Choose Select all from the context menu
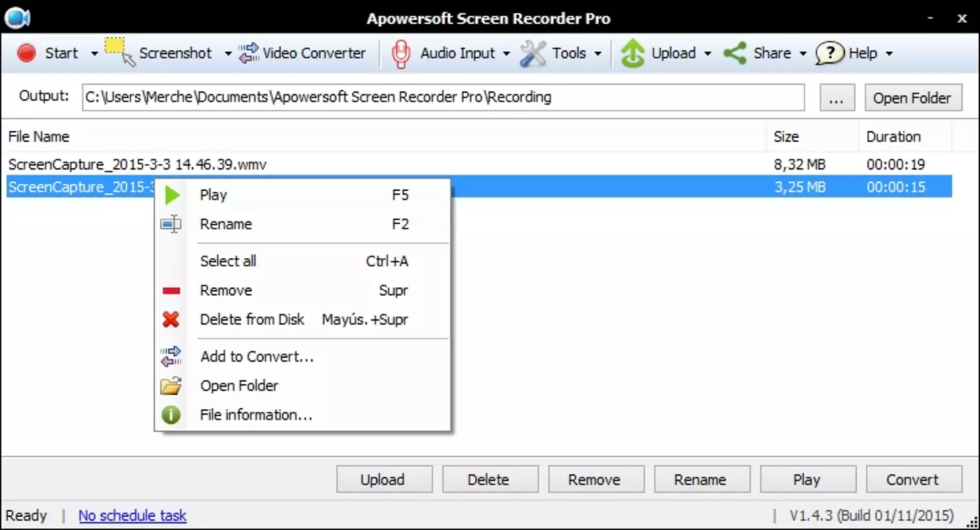 coord(303,261)
